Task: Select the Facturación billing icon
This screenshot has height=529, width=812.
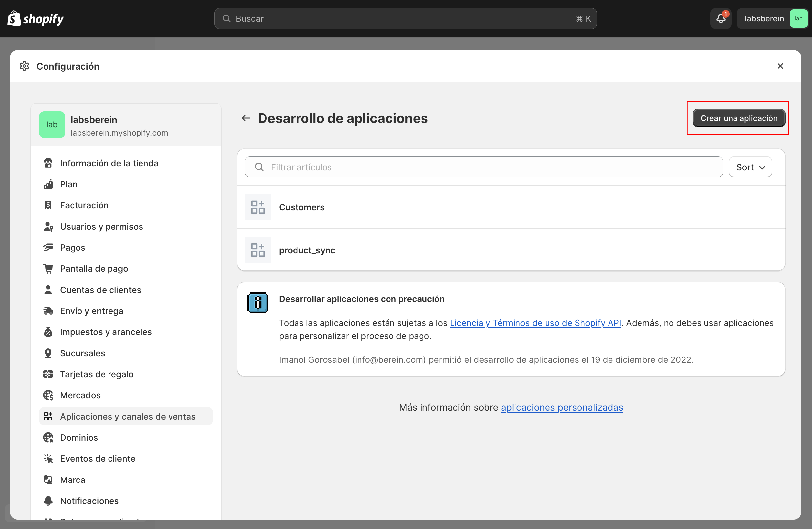Action: pyautogui.click(x=48, y=205)
